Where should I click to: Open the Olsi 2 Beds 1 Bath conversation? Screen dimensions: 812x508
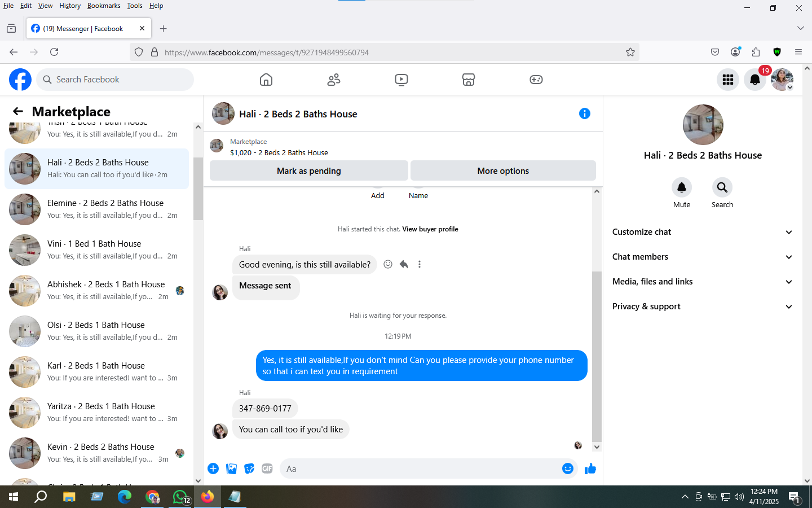pos(96,331)
